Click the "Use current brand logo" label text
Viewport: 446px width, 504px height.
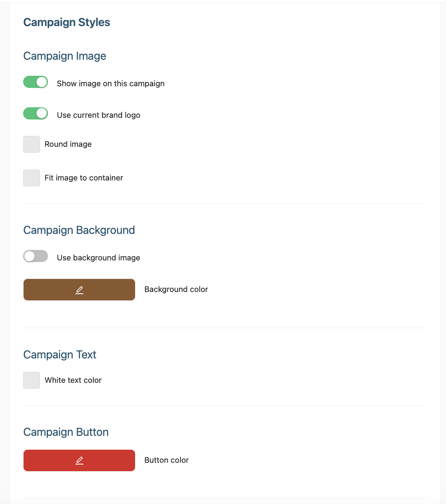98,115
